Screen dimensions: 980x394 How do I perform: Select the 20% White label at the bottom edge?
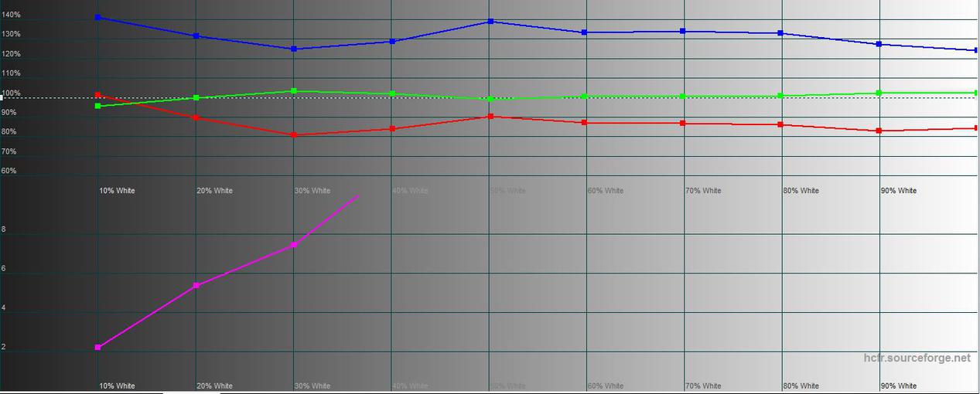point(214,386)
